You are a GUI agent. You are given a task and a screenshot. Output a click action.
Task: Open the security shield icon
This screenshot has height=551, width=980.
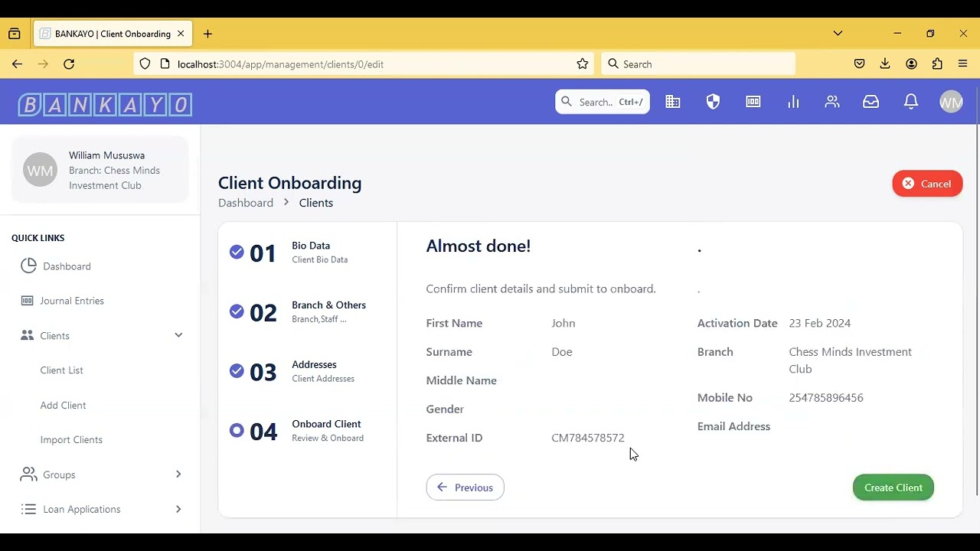coord(713,102)
